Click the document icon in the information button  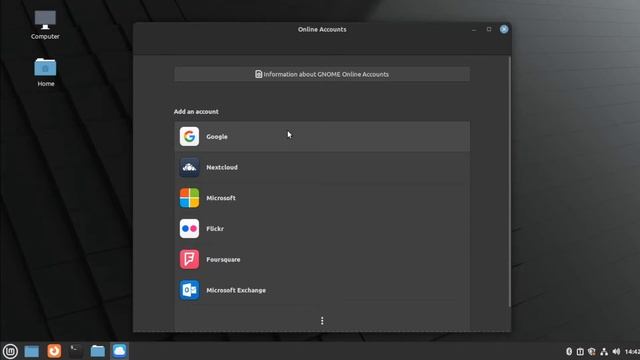[x=258, y=74]
